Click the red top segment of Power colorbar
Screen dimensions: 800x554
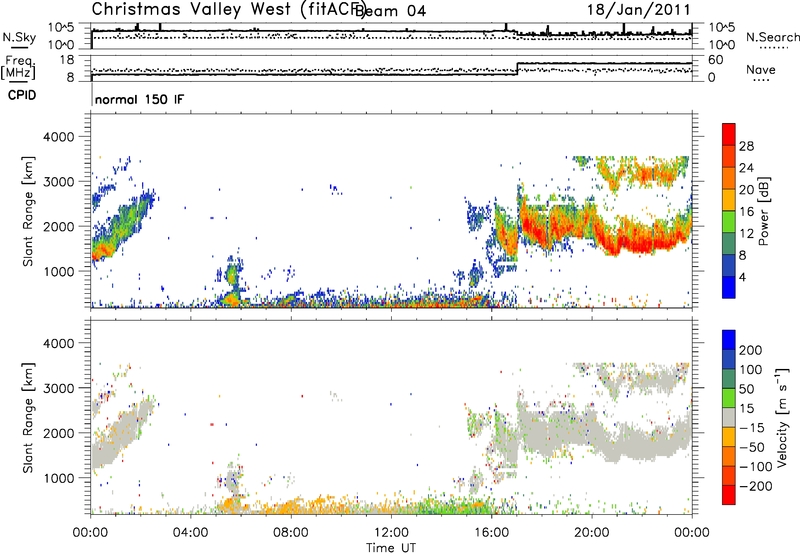(x=729, y=134)
